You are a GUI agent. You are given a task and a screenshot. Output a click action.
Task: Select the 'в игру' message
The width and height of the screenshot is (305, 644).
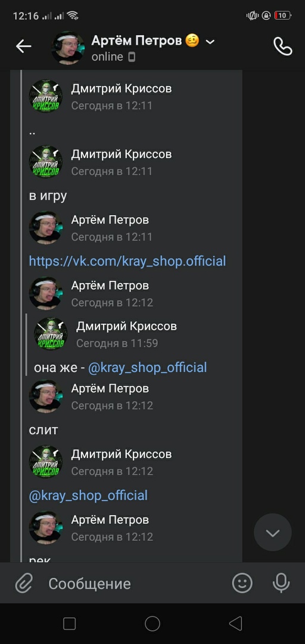[48, 196]
